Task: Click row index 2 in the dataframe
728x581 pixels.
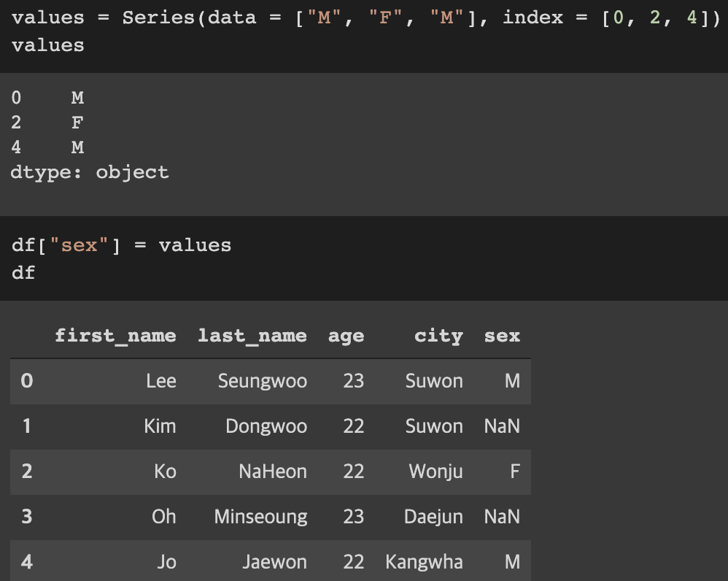Action: coord(27,472)
